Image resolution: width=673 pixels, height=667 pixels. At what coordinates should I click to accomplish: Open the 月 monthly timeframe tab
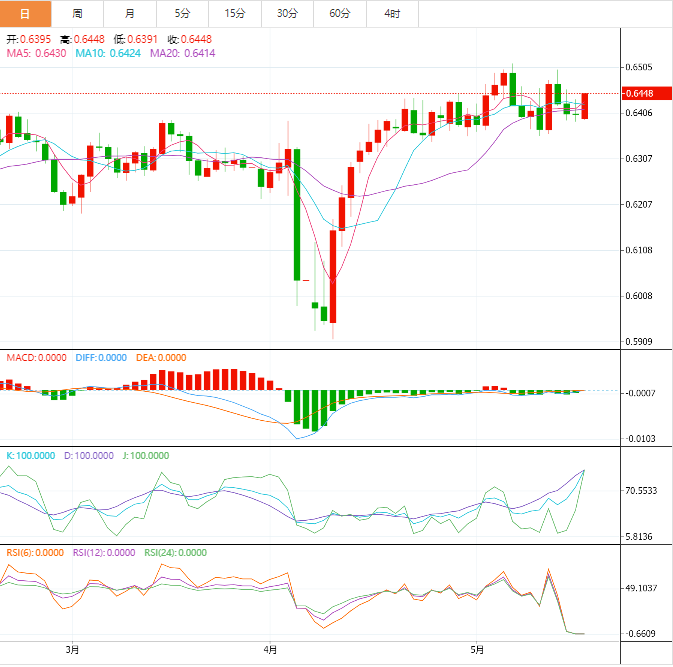coord(130,13)
